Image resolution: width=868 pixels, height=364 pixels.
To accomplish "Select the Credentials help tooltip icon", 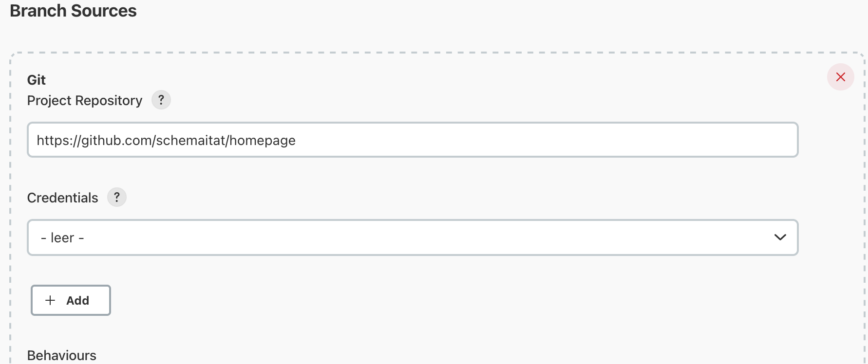I will (x=116, y=197).
